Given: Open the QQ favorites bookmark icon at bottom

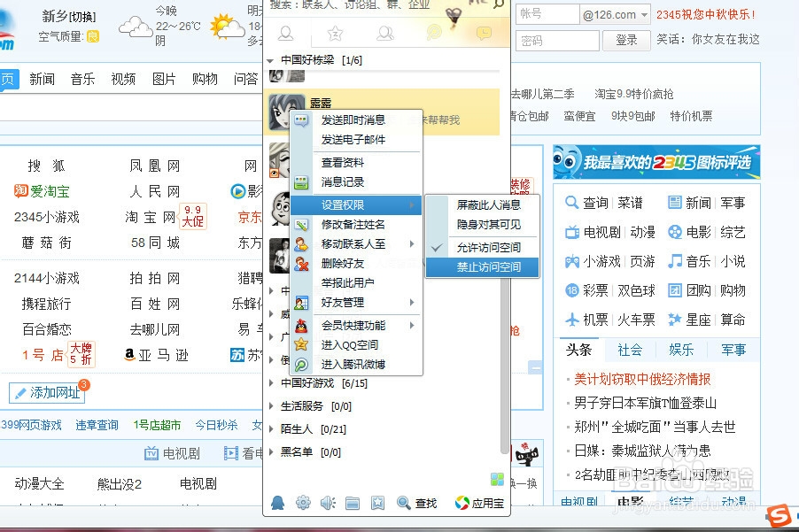Looking at the screenshot, I should click(x=377, y=503).
